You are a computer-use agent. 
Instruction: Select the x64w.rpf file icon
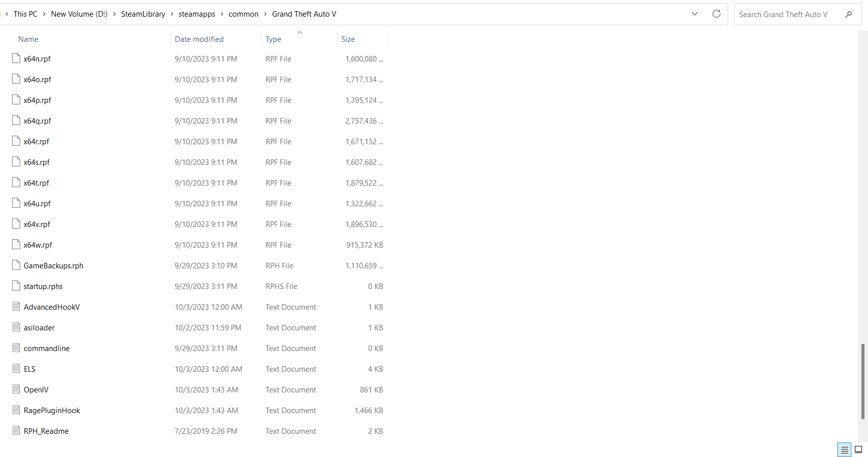(x=16, y=245)
